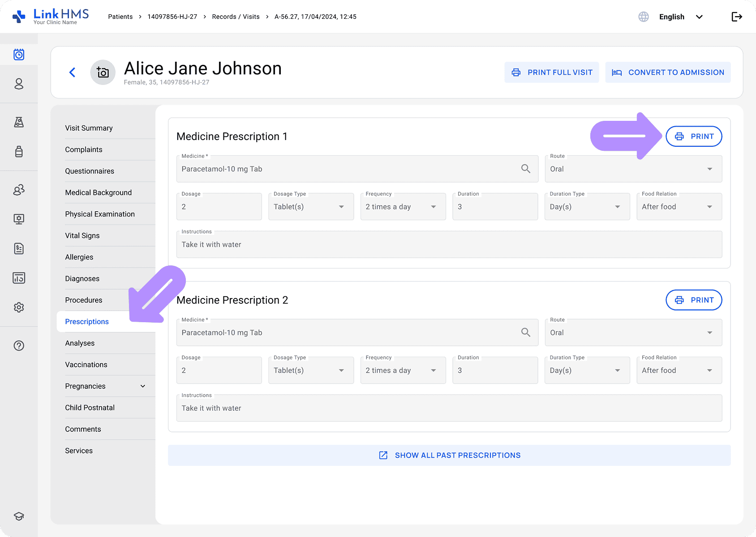This screenshot has height=537, width=756.
Task: Open the appointments calendar sidebar icon
Action: (x=19, y=55)
